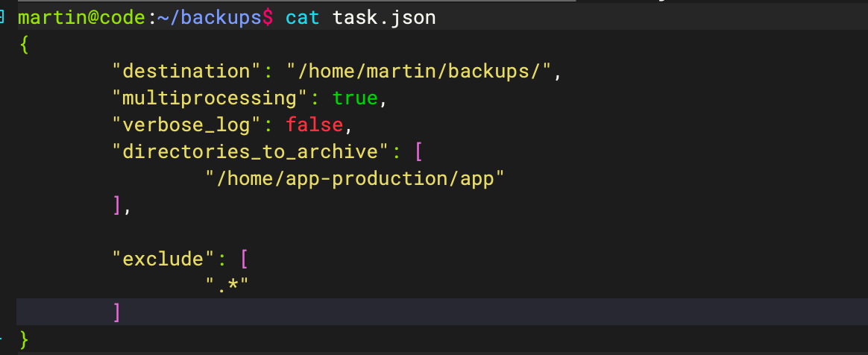Click the green true value

click(356, 98)
